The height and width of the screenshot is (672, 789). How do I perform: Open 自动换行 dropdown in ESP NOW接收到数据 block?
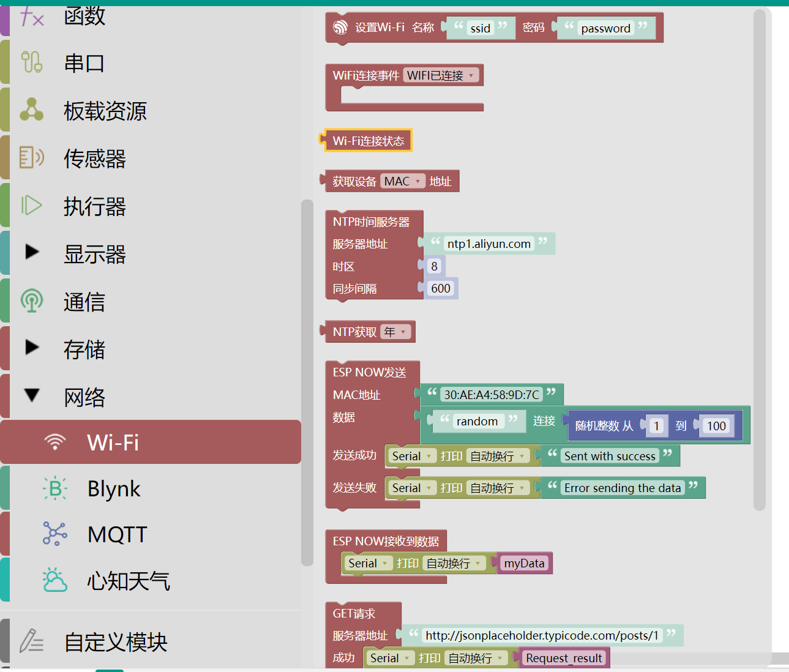tap(454, 563)
